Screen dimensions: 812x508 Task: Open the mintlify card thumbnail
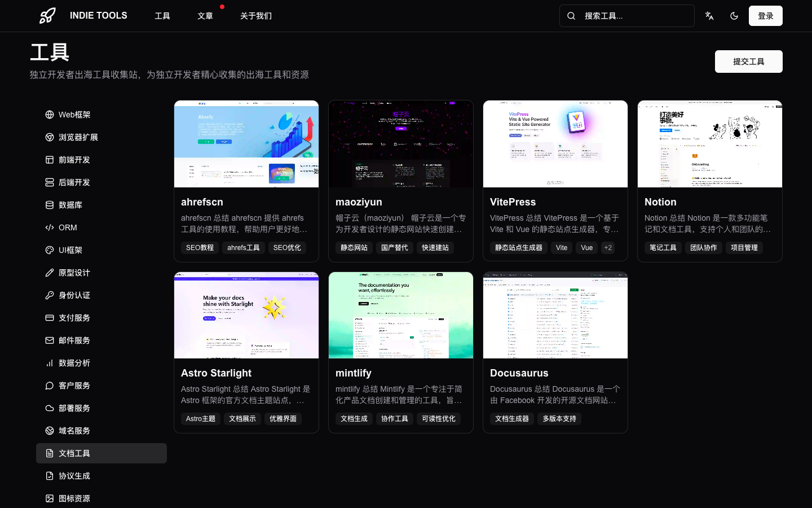click(x=401, y=315)
